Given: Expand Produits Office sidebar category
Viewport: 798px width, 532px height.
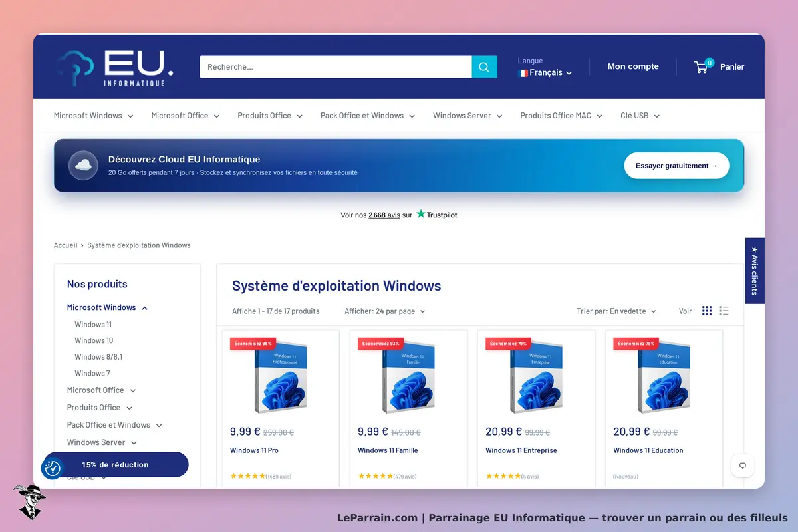Looking at the screenshot, I should click(100, 408).
